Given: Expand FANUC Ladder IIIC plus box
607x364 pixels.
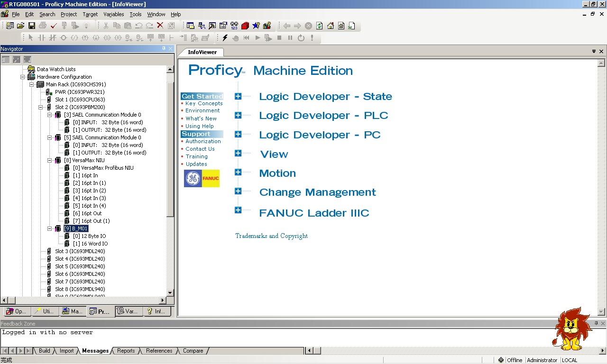Looking at the screenshot, I should 238,210.
